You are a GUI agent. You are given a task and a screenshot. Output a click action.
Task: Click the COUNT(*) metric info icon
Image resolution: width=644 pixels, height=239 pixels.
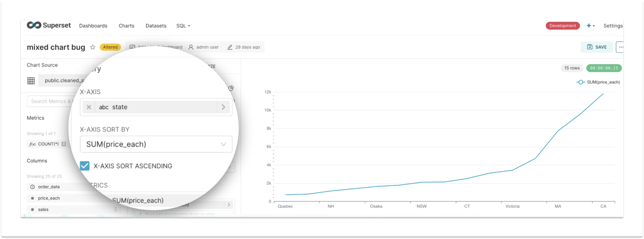coord(64,144)
